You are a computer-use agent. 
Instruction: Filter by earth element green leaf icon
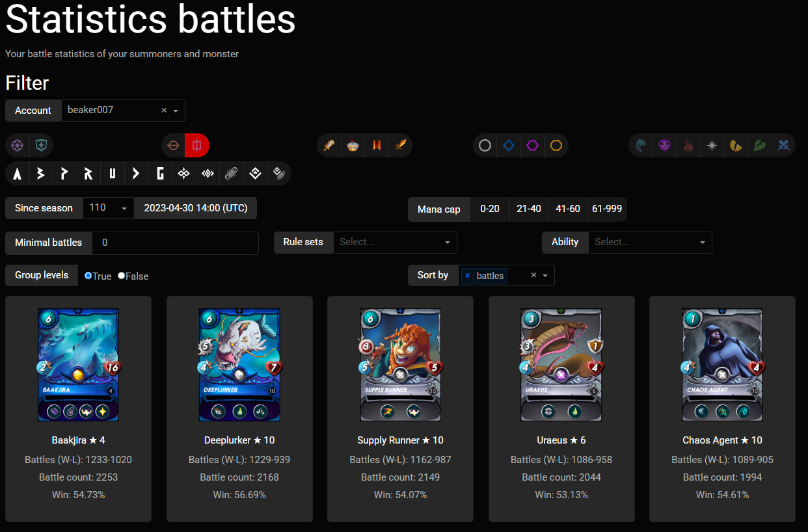click(x=760, y=146)
